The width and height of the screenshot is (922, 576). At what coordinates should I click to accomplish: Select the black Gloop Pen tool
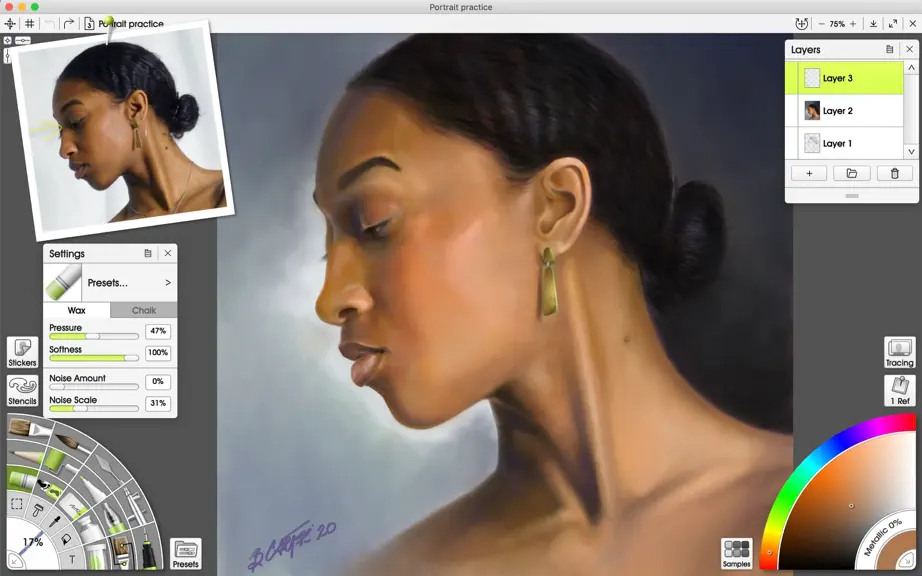[x=148, y=547]
